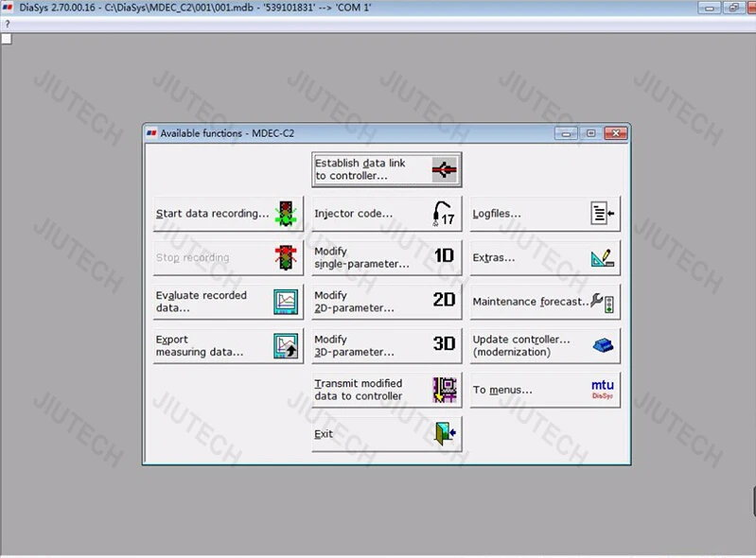The width and height of the screenshot is (756, 558).
Task: Click the Update controller chip icon
Action: [603, 345]
